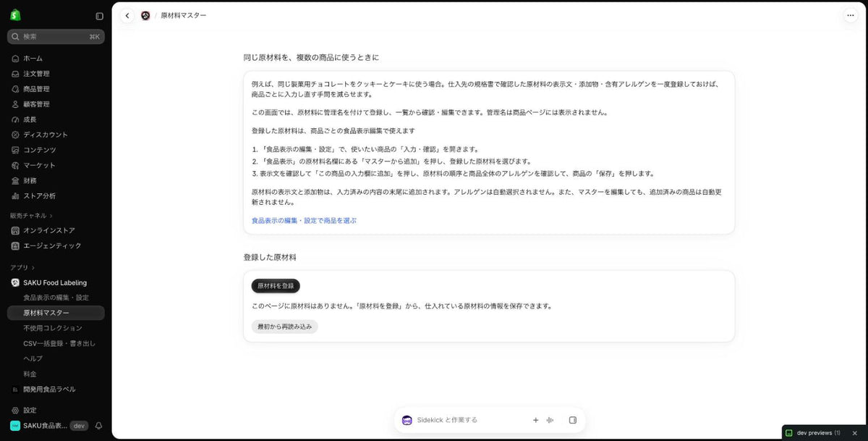Viewport: 868px width, 441px height.
Task: Click the 顧客管理 person icon
Action: [x=15, y=104]
